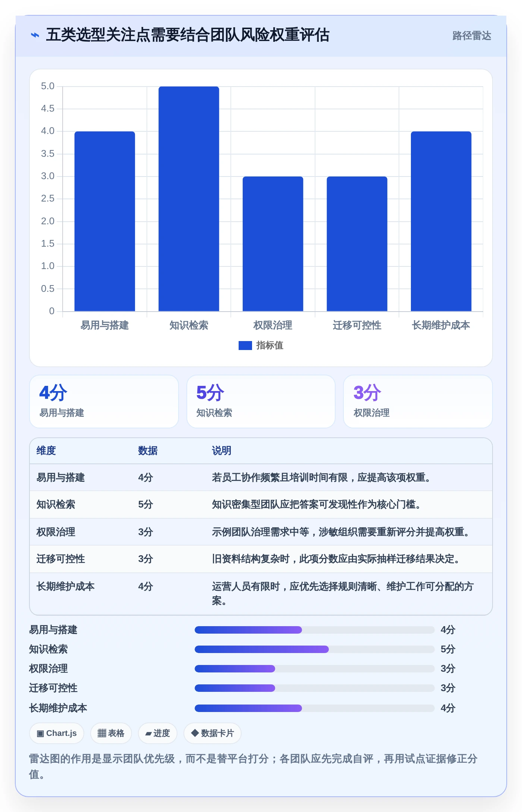Click the blue 指标值 legend swatch
This screenshot has height=812, width=522.
tap(245, 346)
